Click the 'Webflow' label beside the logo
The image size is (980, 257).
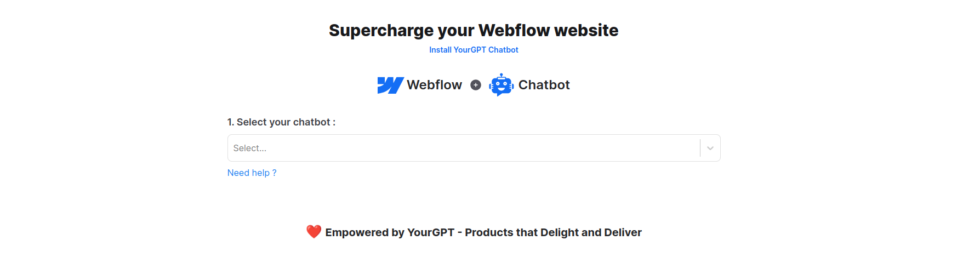[434, 85]
